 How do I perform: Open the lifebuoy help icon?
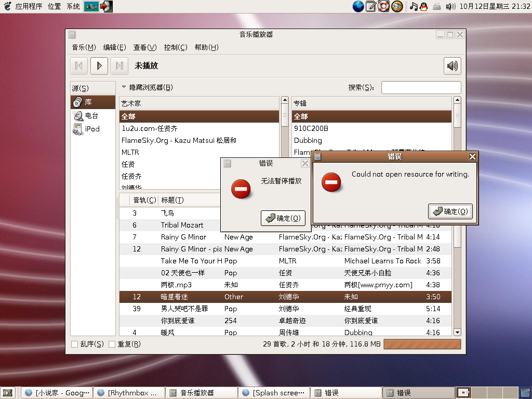coord(384,6)
